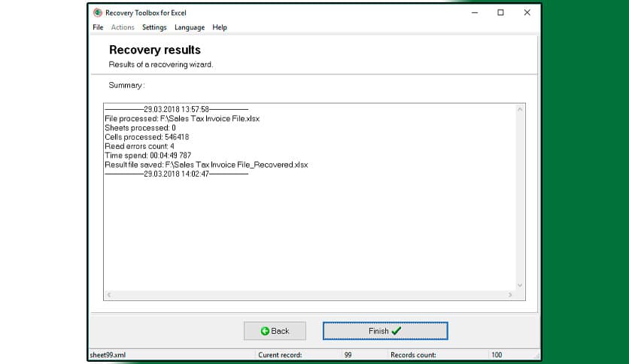Click sheet99.xml in the status bar

coord(108,355)
